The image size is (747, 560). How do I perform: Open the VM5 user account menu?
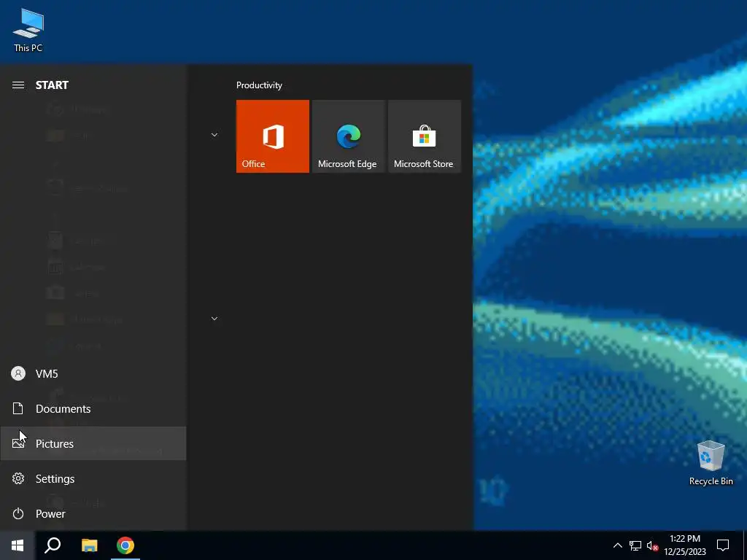tap(93, 374)
